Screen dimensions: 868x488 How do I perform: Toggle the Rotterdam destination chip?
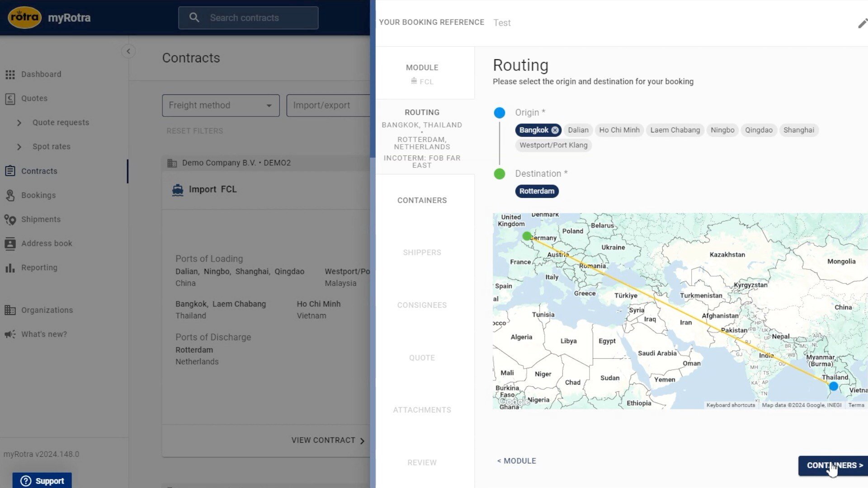pos(537,191)
